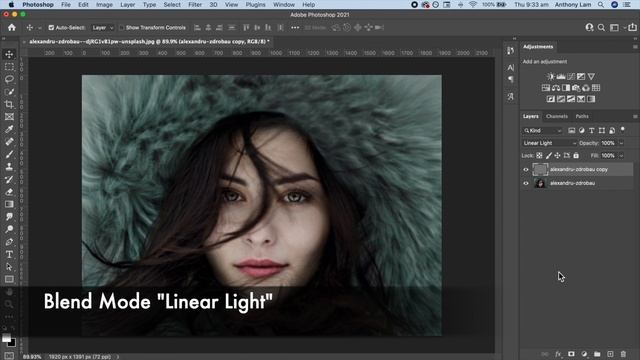Hide the alexandru-zdrobau copy layer

coord(526,169)
